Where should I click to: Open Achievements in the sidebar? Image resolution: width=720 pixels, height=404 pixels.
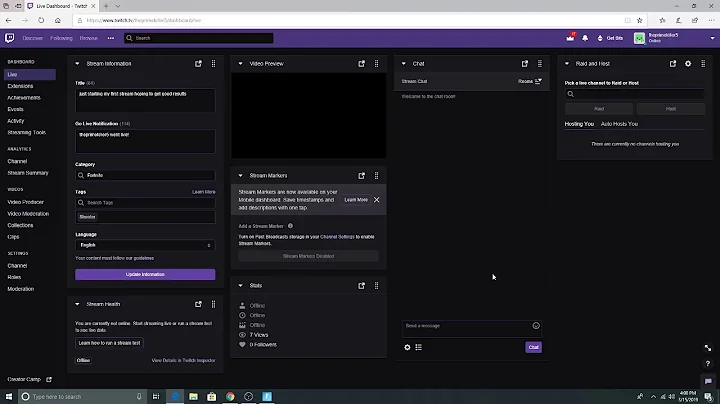pos(24,97)
